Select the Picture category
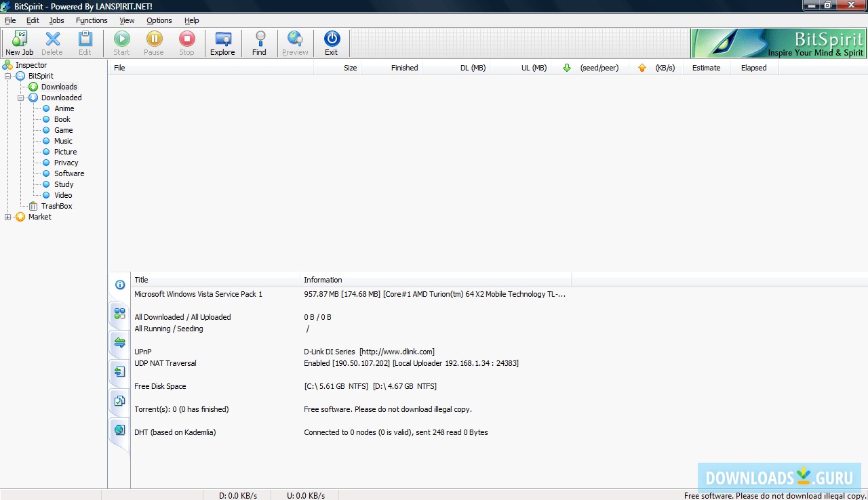 click(x=66, y=152)
